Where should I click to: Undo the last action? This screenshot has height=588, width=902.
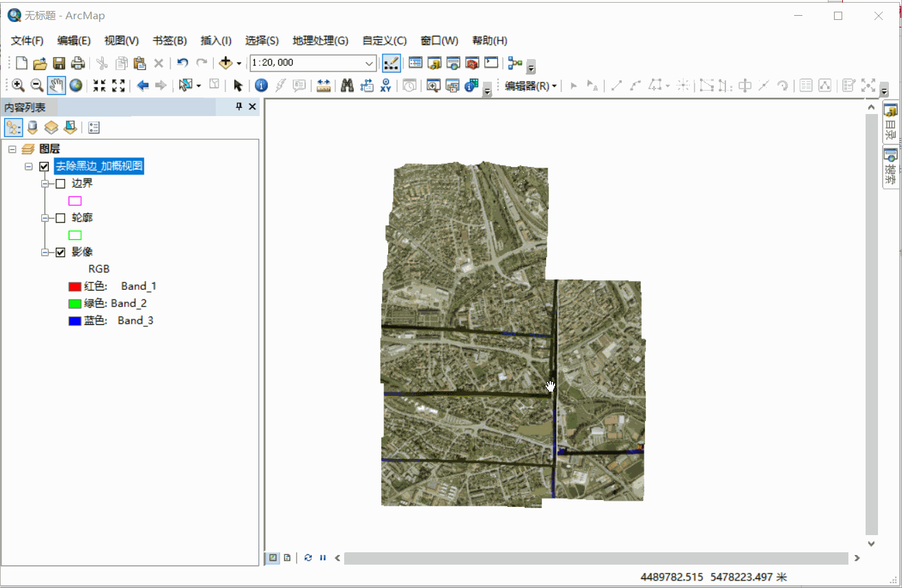182,63
